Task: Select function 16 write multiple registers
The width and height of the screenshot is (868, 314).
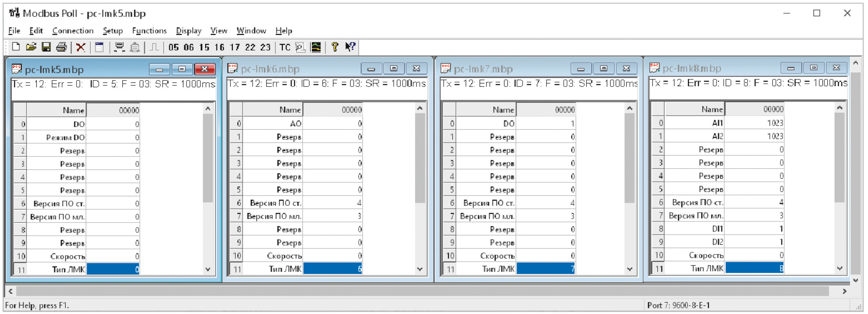Action: [219, 48]
